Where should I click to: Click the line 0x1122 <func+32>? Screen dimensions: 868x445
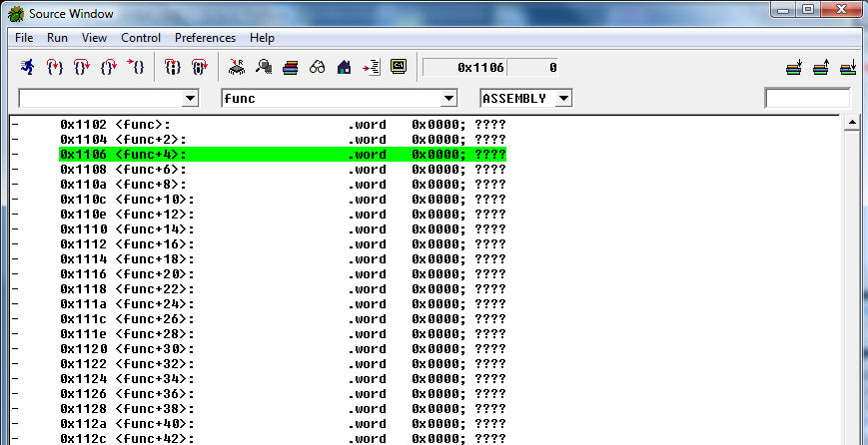[x=283, y=364]
